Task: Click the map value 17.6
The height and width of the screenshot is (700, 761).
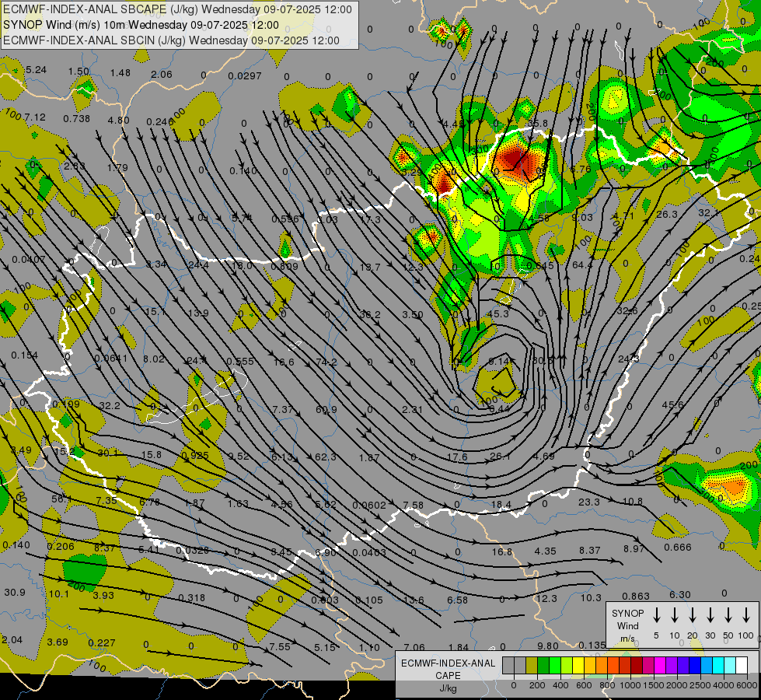Action: (457, 457)
